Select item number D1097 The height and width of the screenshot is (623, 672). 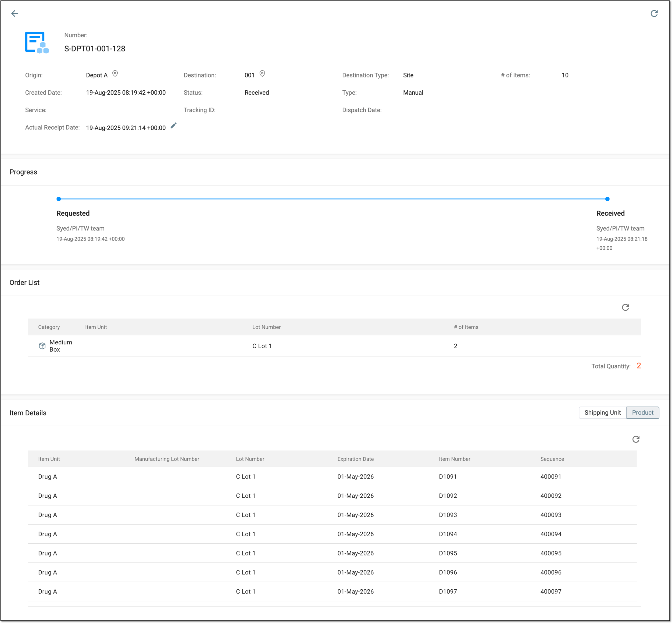point(448,591)
